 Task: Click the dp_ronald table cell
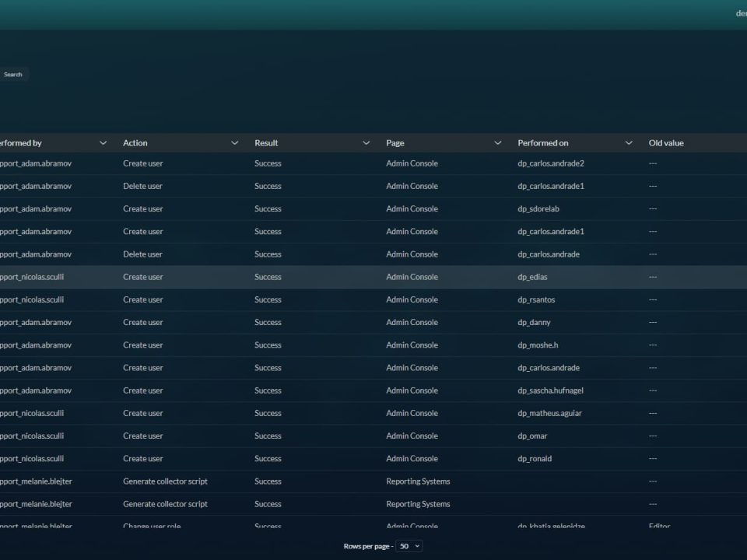coord(535,458)
